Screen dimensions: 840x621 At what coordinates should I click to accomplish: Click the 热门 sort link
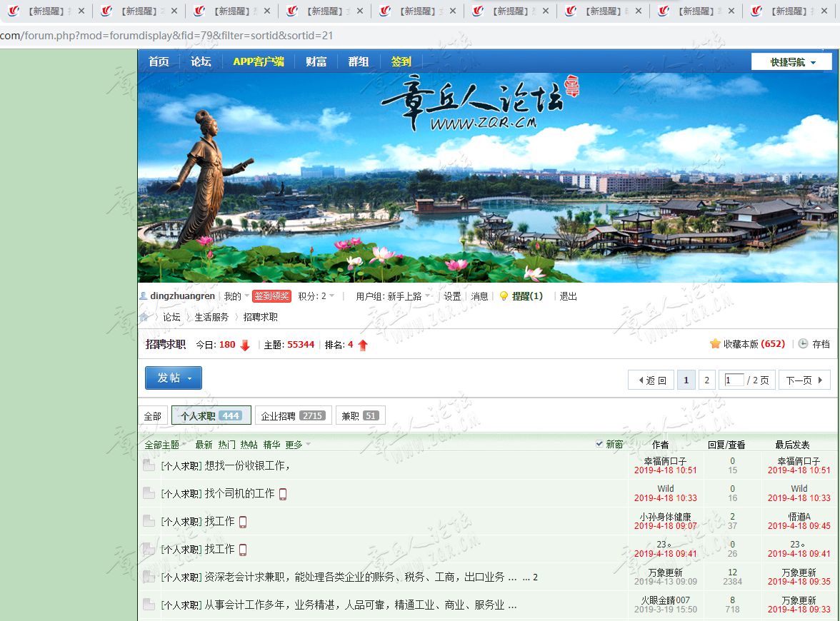(x=226, y=445)
